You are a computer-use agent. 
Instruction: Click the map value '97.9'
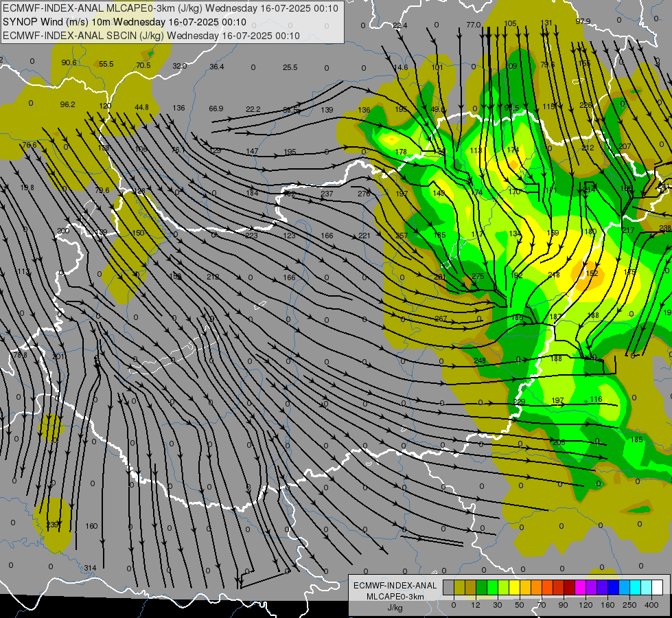point(583,21)
